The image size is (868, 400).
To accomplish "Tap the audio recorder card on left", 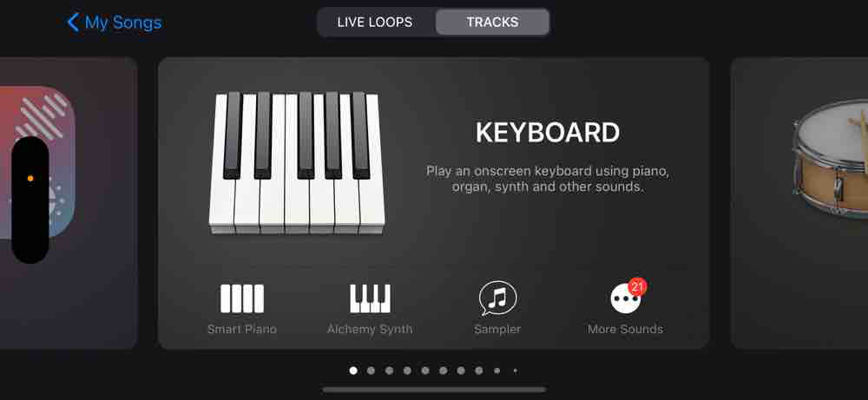I will click(x=69, y=203).
